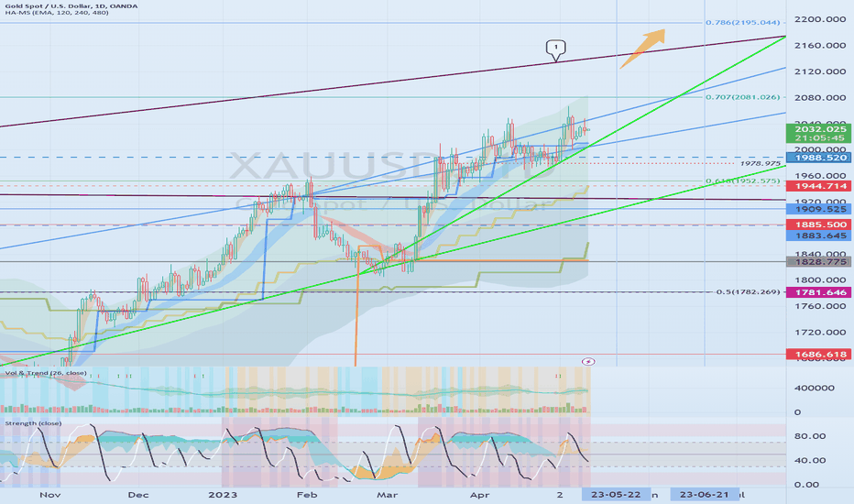This screenshot has height=504, width=854.
Task: Click 1760.000 on the price axis
Action: coord(820,306)
